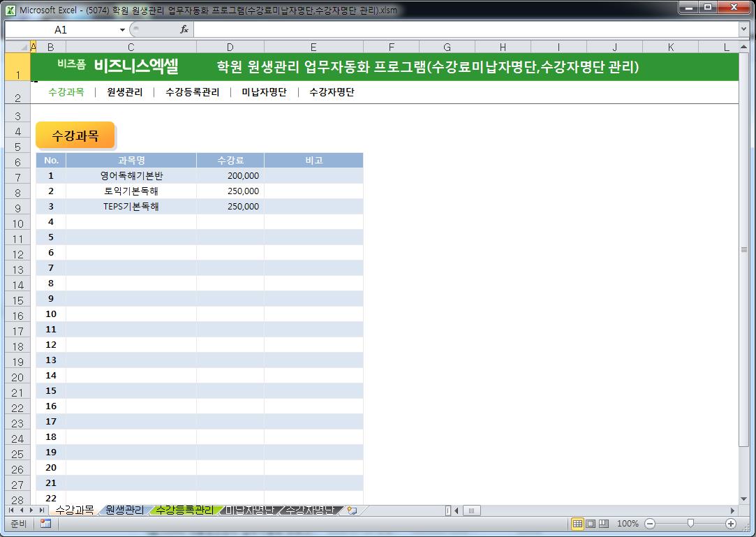Go to the first sheet with tab arrow
756x537 pixels.
pos(12,510)
